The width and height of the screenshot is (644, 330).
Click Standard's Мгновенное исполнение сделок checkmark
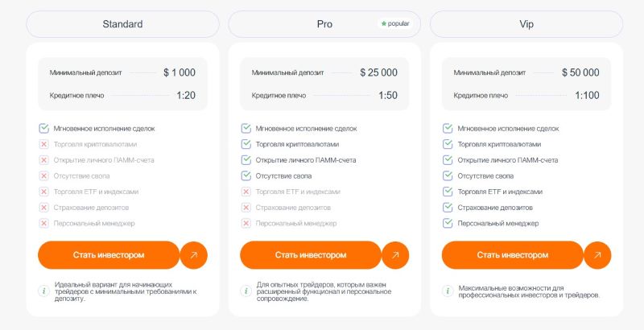pos(44,128)
